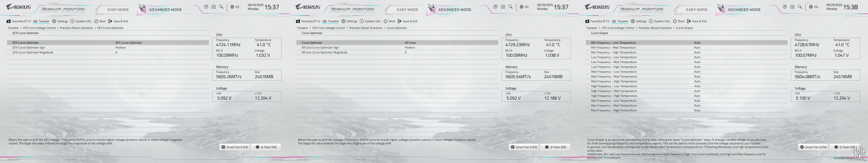Viewport: 868px width, 163px height.
Task: Click the search magnifier icon on the All Core Curve Optimizer screen
Action: coord(511,7)
